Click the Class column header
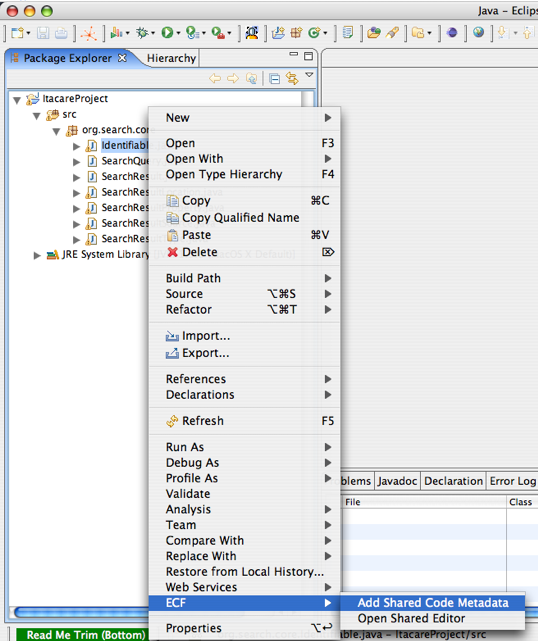Viewport: 538px width, 641px height. tap(522, 502)
